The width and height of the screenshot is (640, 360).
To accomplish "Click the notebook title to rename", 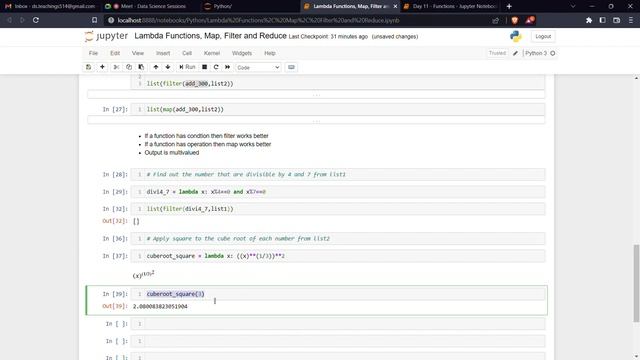I will point(210,36).
